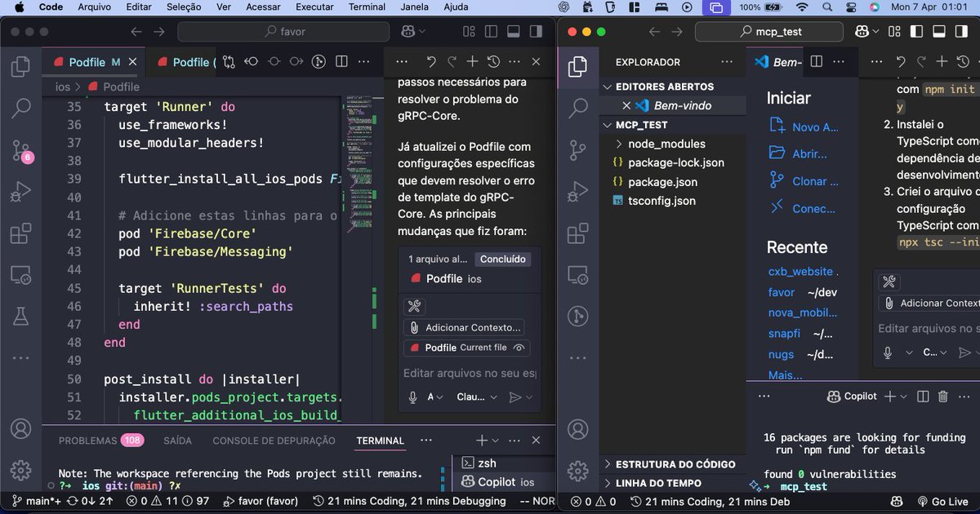Click Abrir link on welcome page

pos(798,153)
